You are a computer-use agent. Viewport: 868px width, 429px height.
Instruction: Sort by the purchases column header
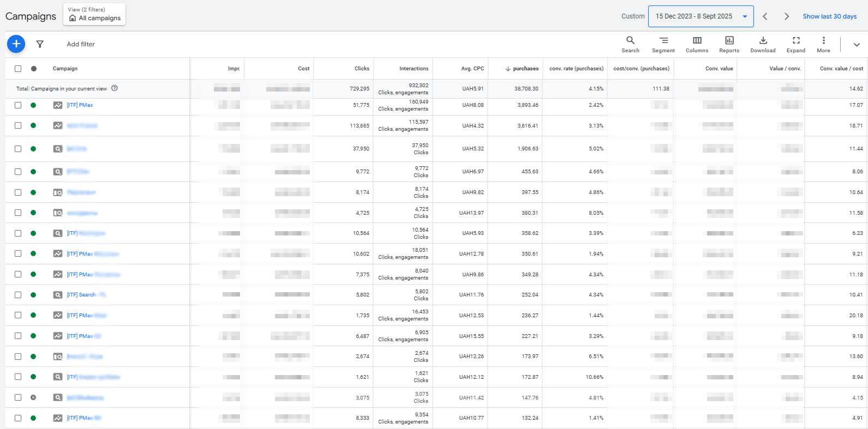(x=525, y=69)
